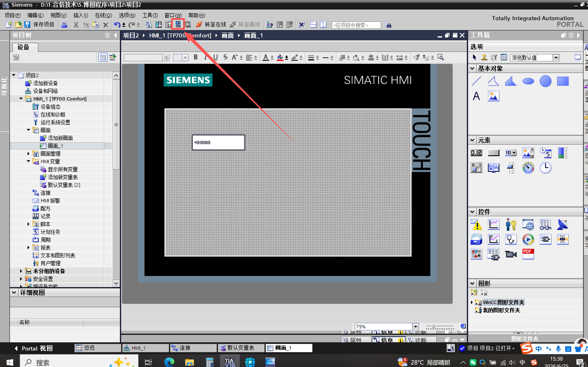Toggle Bold text formatting
Screen dimensions: 588x367
click(x=196, y=57)
